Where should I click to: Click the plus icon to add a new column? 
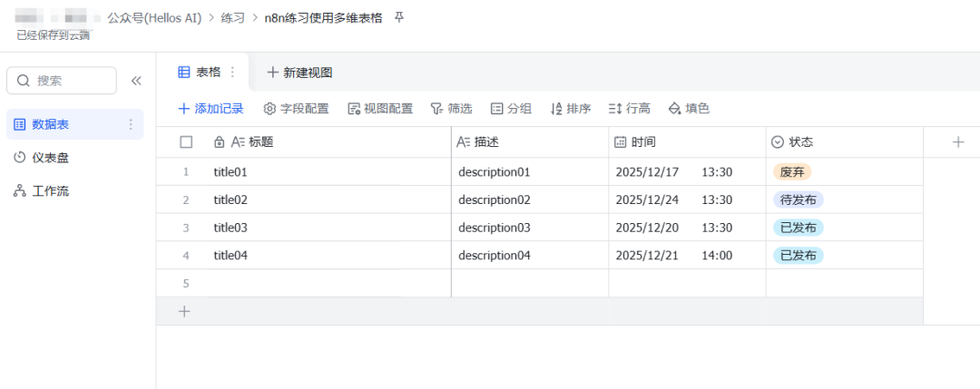point(958,141)
